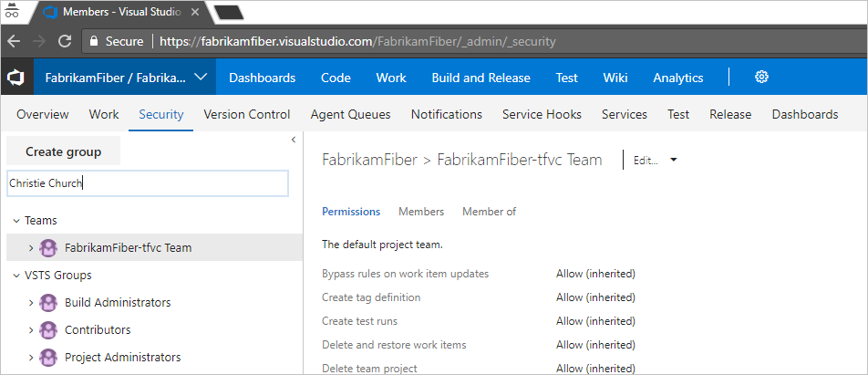Switch to the Services tab
This screenshot has height=375, width=868.
625,114
